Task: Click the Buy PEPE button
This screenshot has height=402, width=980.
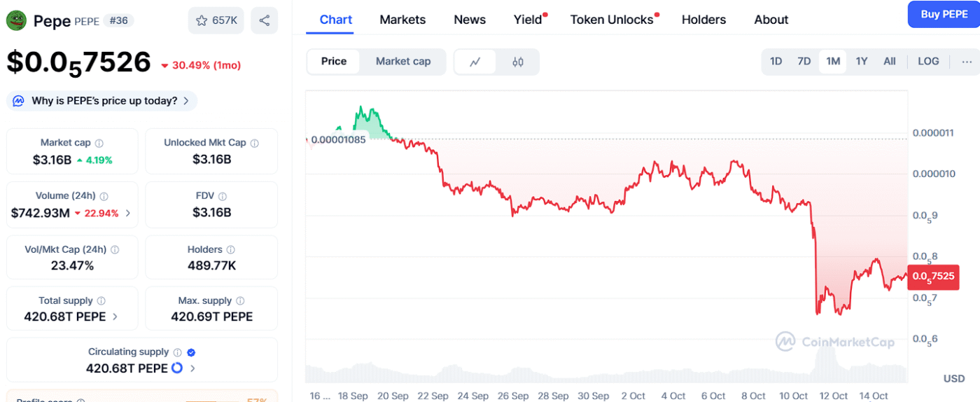Action: click(944, 15)
